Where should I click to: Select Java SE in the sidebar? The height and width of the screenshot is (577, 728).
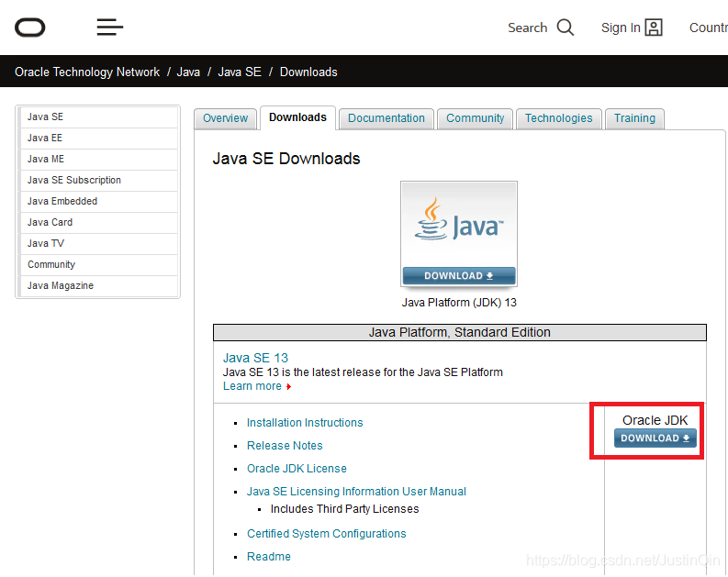pos(98,117)
